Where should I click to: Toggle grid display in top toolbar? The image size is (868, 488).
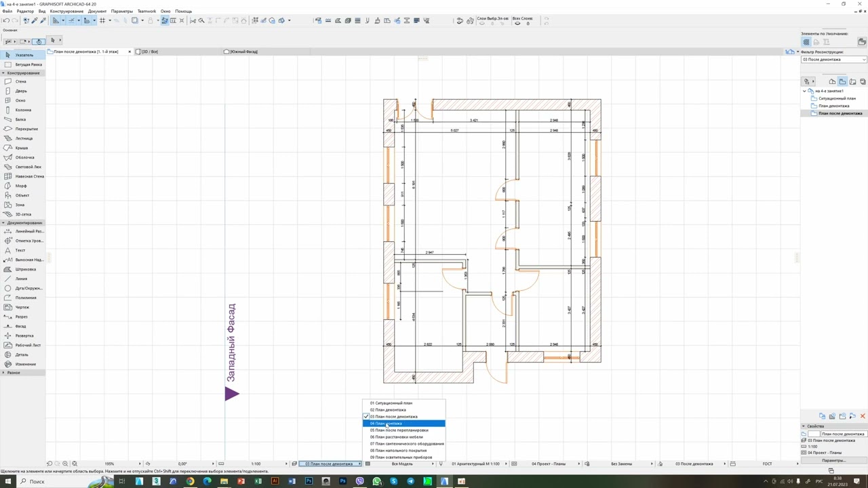pos(102,20)
